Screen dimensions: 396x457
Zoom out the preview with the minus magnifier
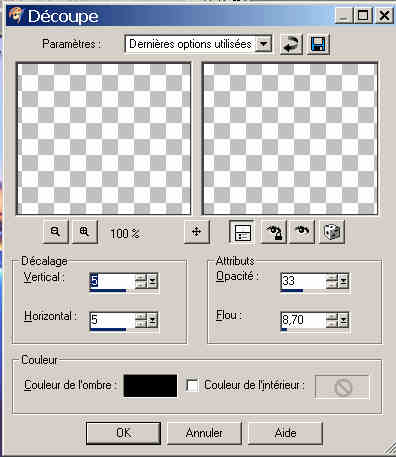tap(56, 231)
